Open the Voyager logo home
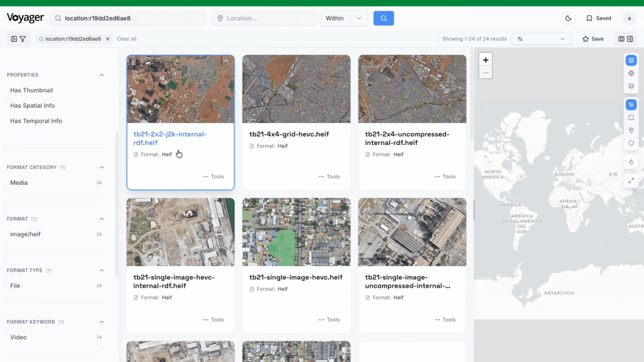 25,18
